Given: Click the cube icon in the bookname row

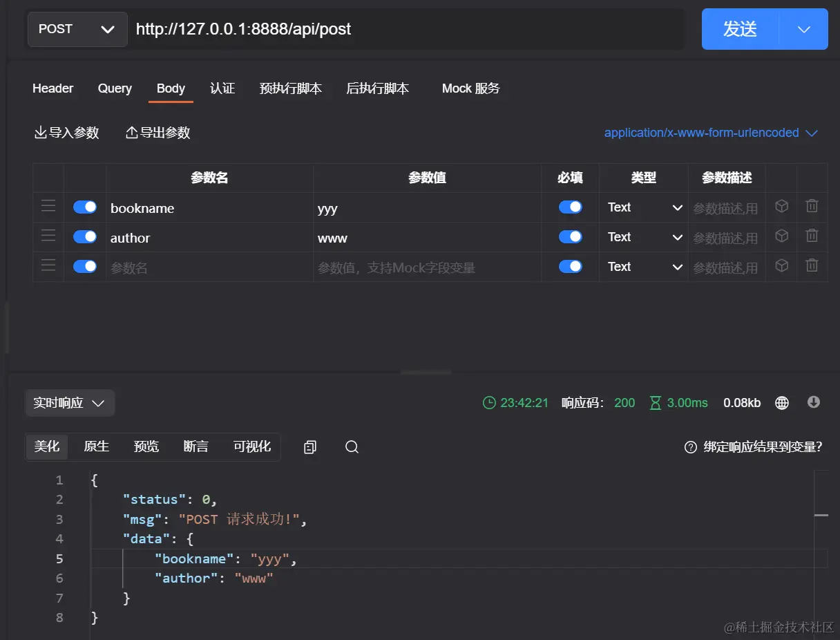Looking at the screenshot, I should tap(781, 207).
